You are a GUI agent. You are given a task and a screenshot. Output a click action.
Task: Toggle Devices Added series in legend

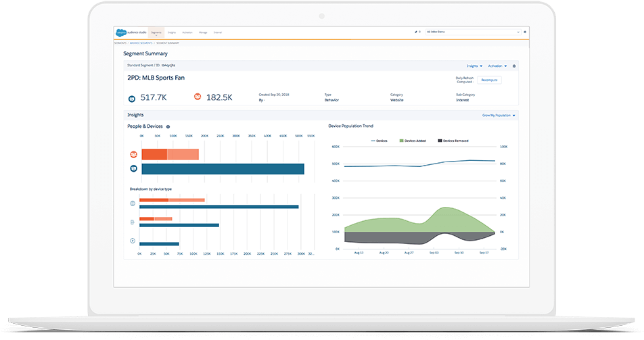415,141
